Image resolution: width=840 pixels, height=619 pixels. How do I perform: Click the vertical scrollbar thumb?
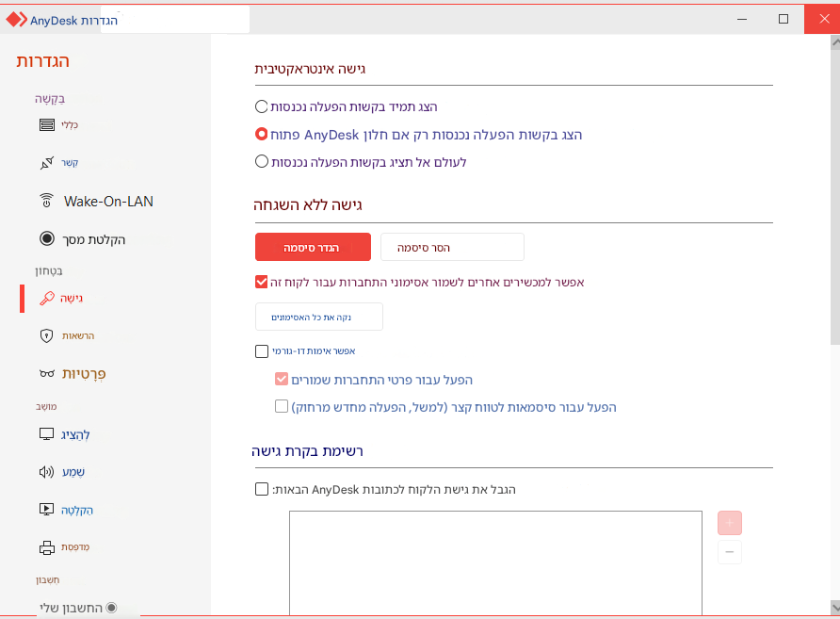pos(835,197)
